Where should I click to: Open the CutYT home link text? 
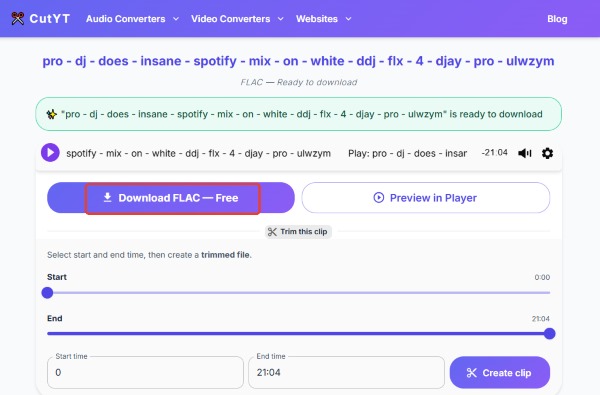tap(50, 19)
